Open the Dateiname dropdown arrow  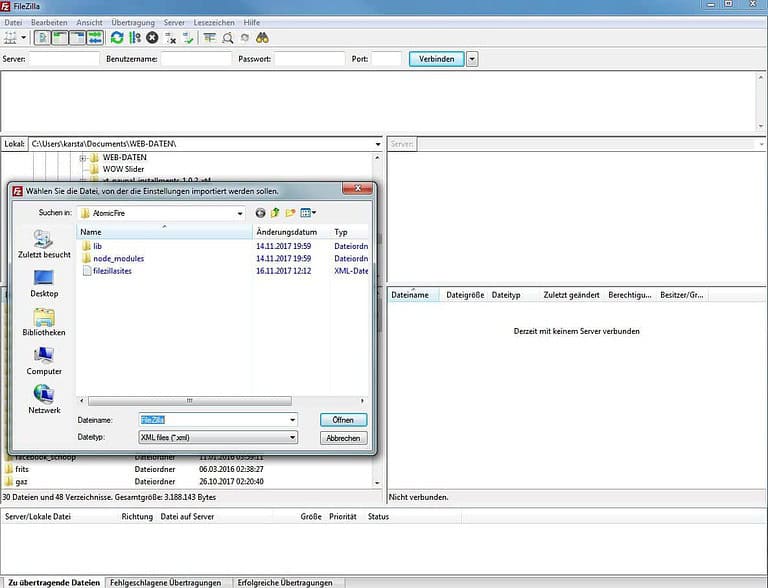[292, 420]
